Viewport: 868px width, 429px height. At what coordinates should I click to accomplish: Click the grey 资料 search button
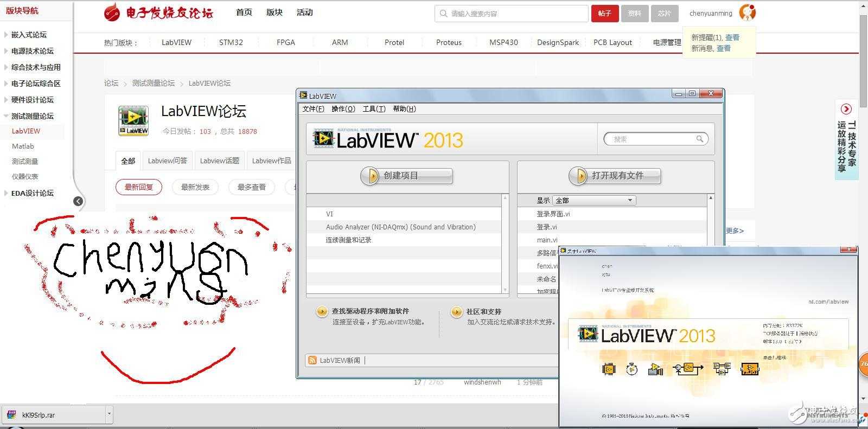pyautogui.click(x=635, y=14)
